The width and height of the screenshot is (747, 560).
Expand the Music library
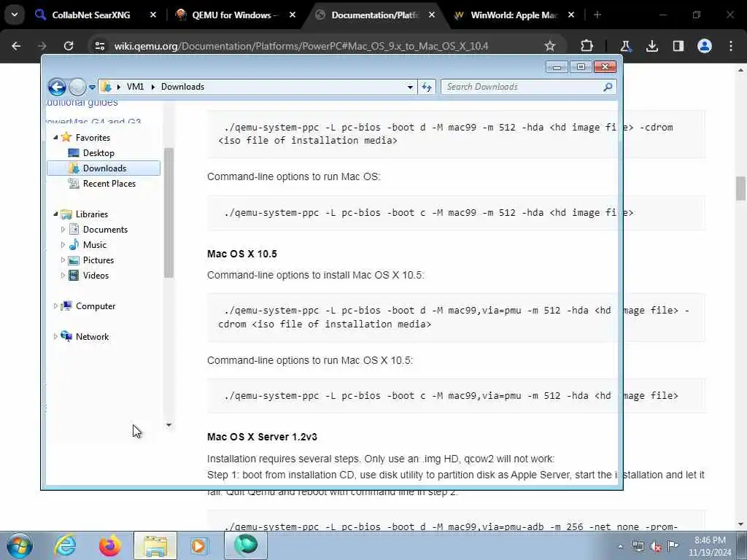point(63,245)
